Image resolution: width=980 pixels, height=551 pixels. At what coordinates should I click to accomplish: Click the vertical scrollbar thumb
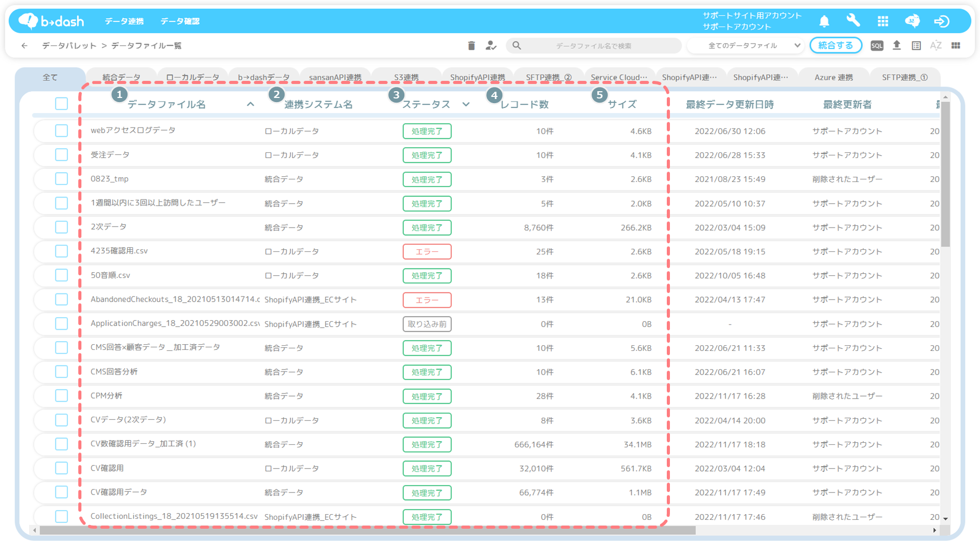pyautogui.click(x=945, y=174)
